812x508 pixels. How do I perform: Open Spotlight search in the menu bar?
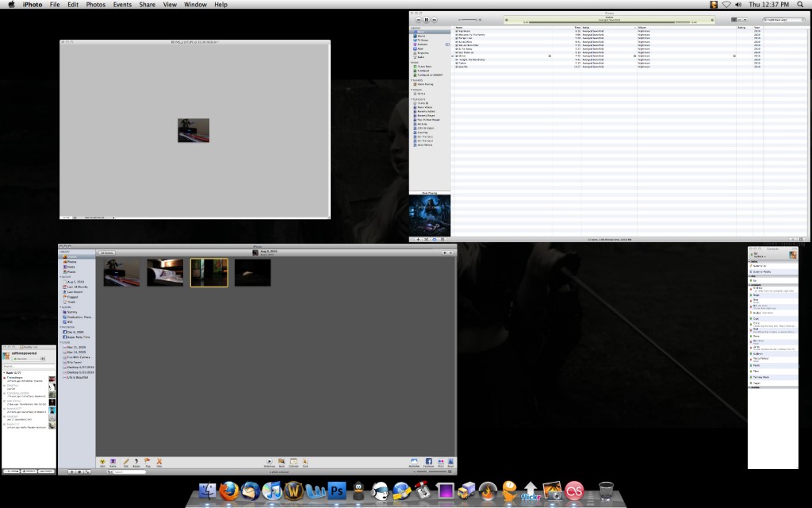pyautogui.click(x=801, y=4)
